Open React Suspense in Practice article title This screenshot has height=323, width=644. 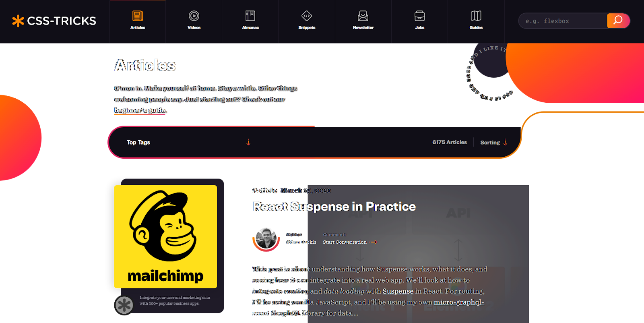pyautogui.click(x=334, y=207)
